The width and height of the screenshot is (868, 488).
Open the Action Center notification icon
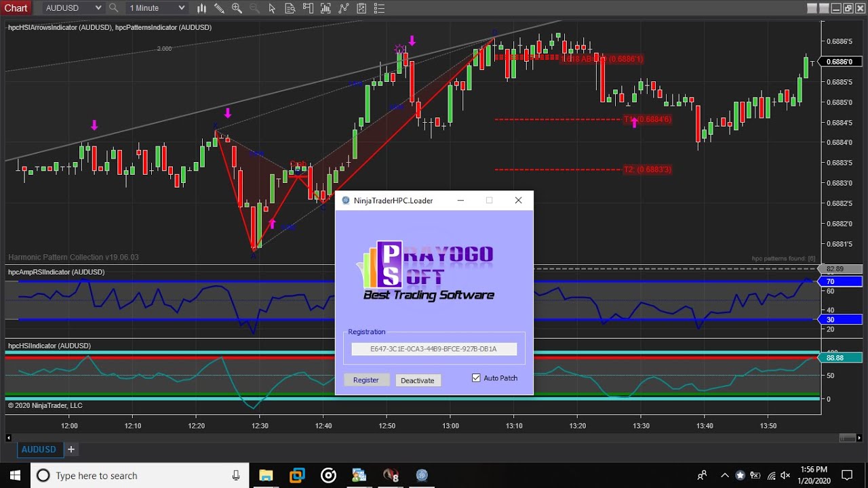coord(847,475)
